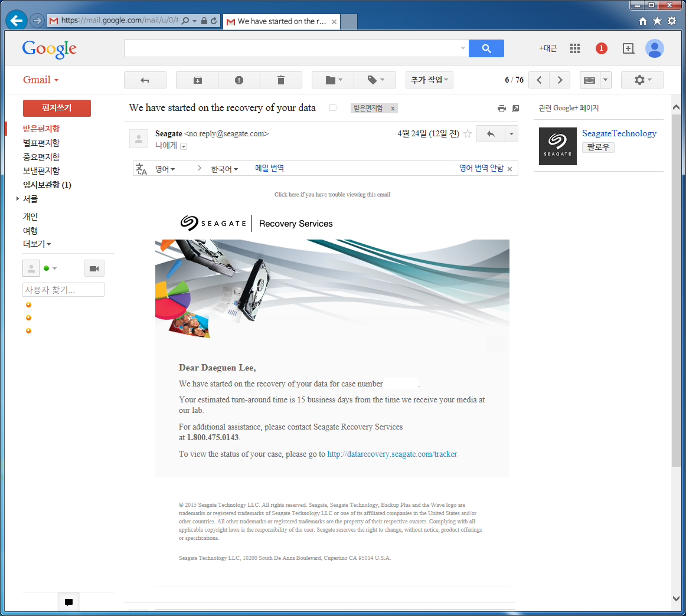
Task: Delete email with trash icon
Action: 281,80
